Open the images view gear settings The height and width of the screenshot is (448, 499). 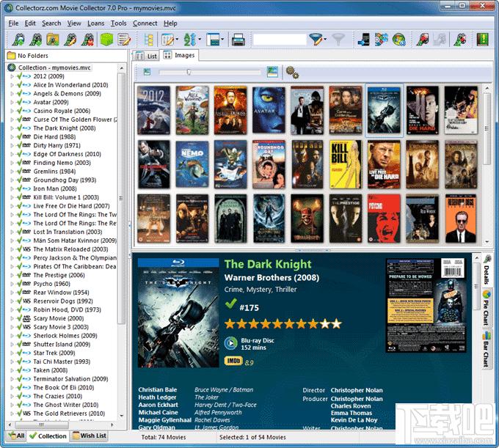coord(292,73)
